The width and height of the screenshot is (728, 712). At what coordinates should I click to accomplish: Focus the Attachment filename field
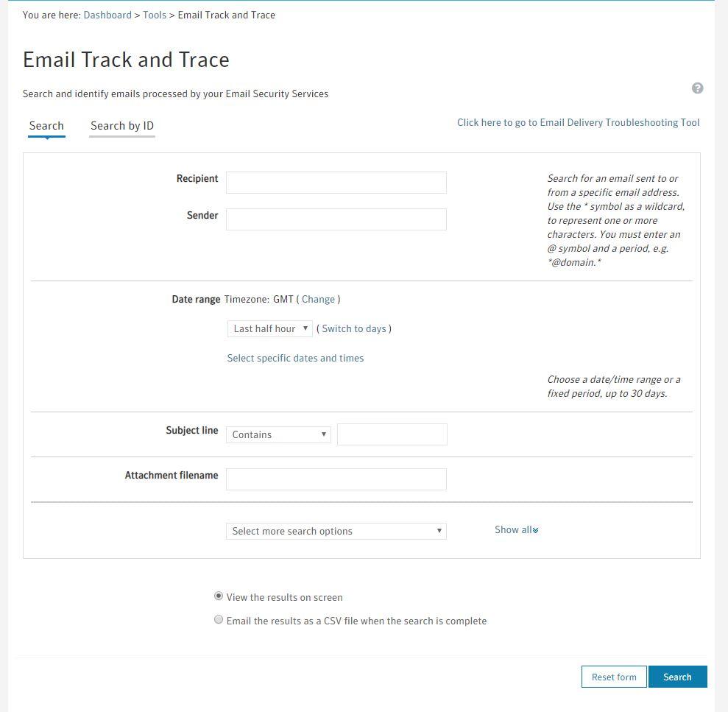click(x=336, y=479)
